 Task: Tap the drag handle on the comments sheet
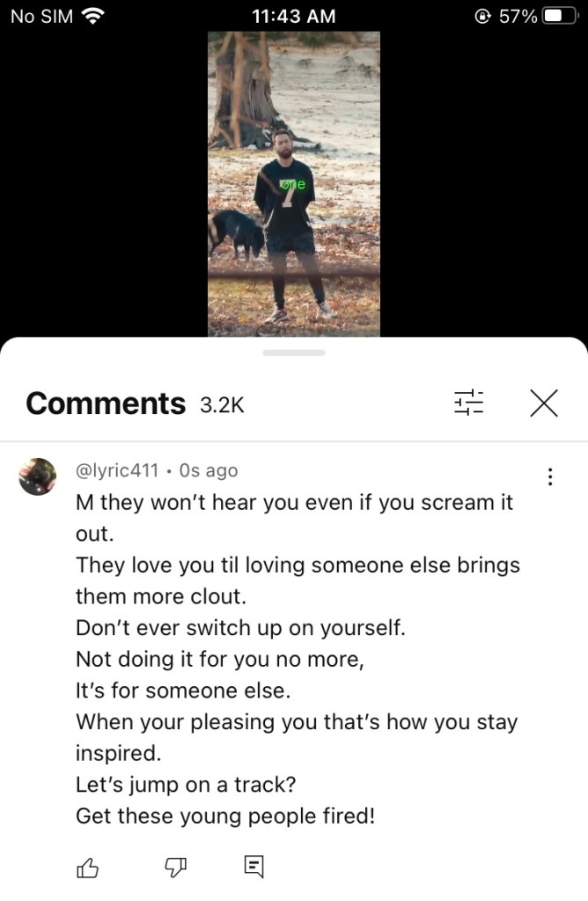[294, 353]
